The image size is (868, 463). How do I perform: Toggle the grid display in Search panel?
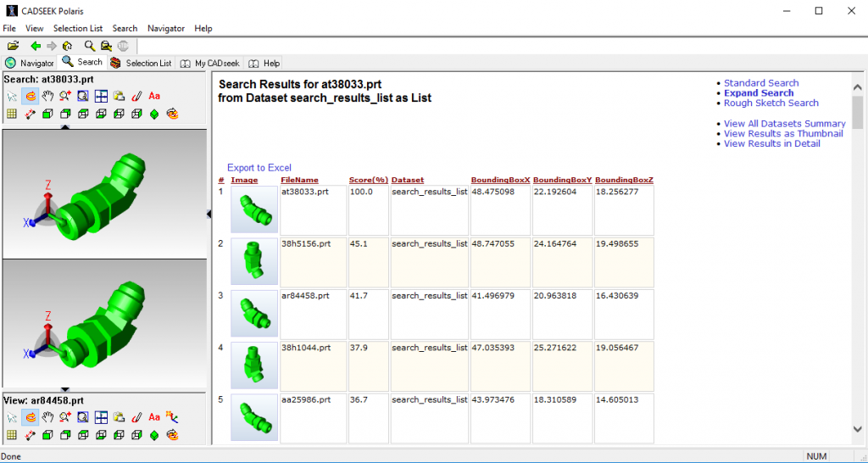pyautogui.click(x=12, y=114)
